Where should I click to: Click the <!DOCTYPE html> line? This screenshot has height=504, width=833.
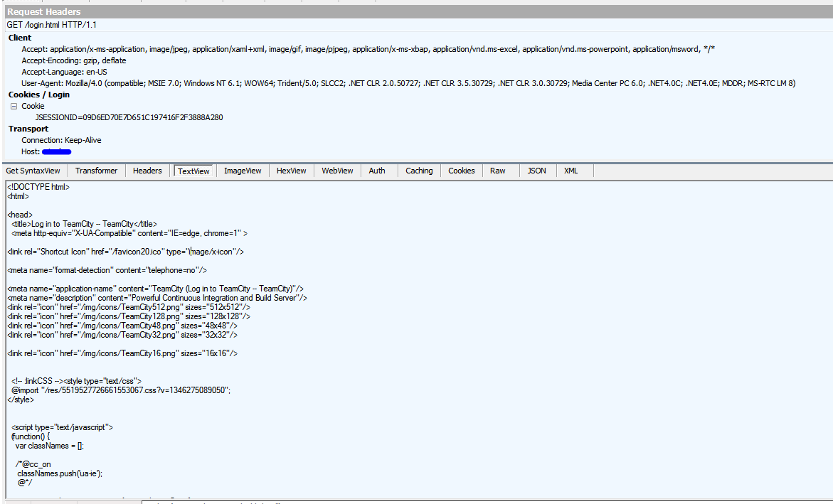(38, 187)
